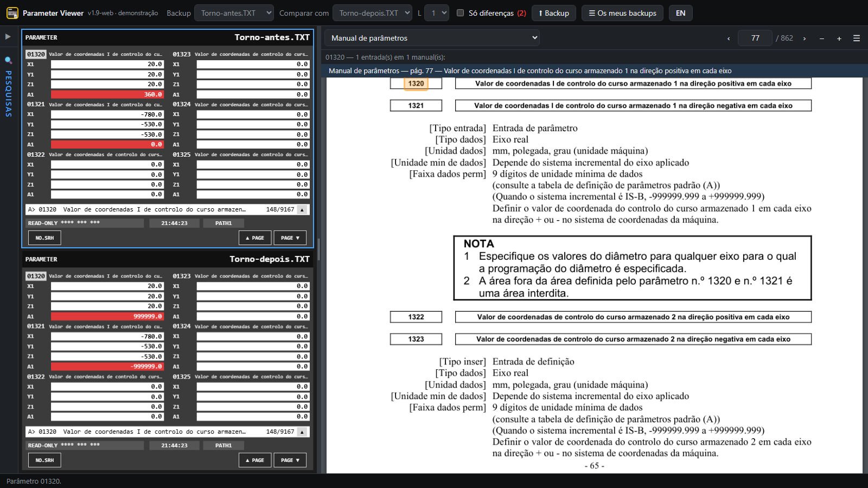
Task: Click the 1322 parameter box in manual
Action: (x=416, y=317)
